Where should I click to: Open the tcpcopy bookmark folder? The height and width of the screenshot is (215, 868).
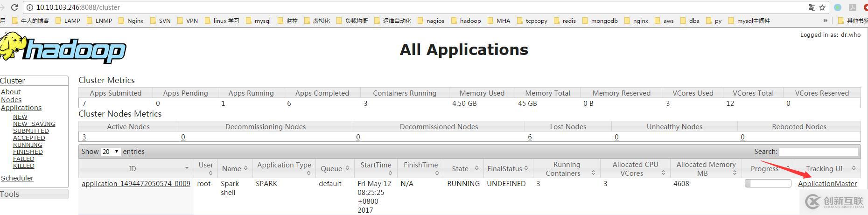pos(532,21)
